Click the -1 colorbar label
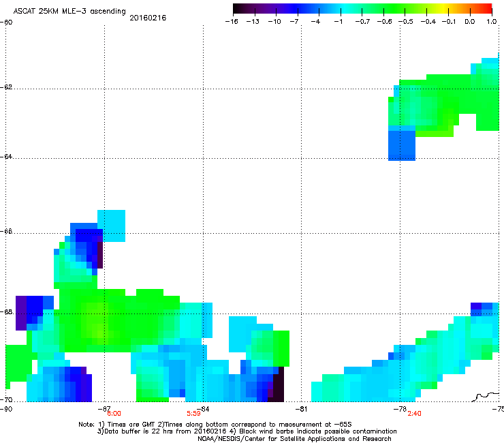The image size is (504, 443). (x=338, y=22)
